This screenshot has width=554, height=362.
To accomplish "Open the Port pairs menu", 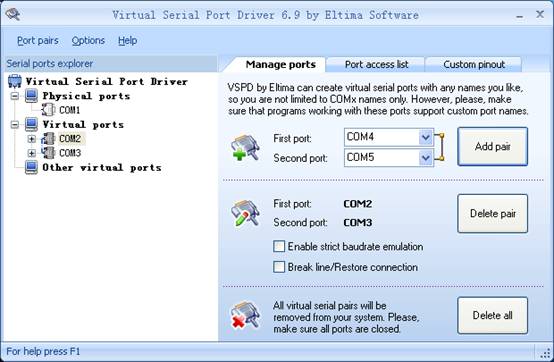I will [x=38, y=41].
